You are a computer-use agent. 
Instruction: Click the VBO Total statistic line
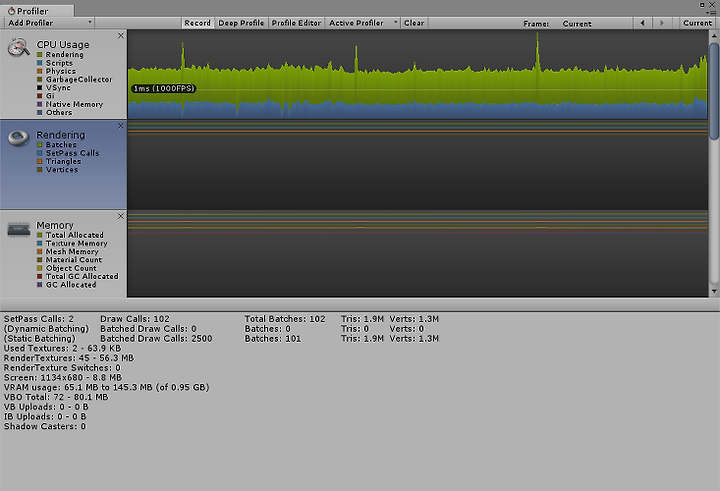pyautogui.click(x=56, y=397)
